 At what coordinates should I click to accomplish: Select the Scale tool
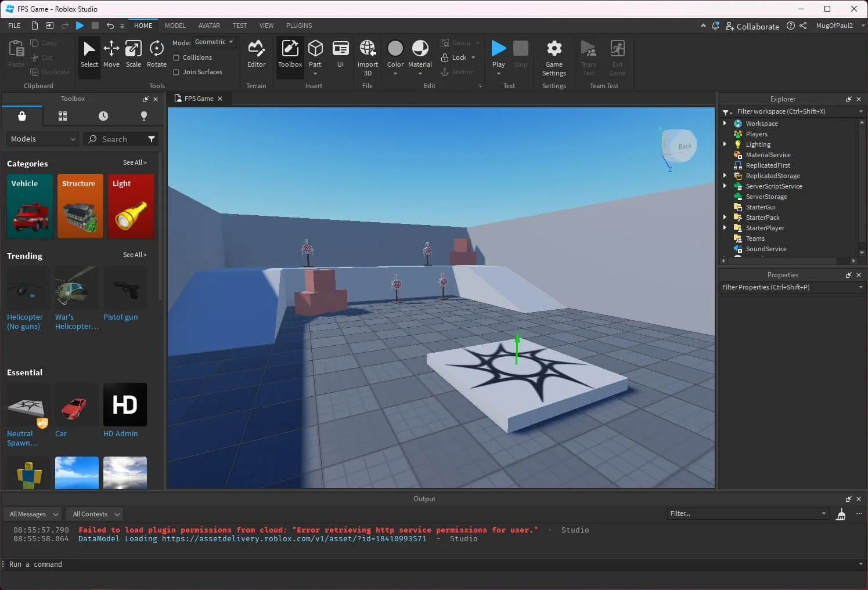(x=133, y=55)
